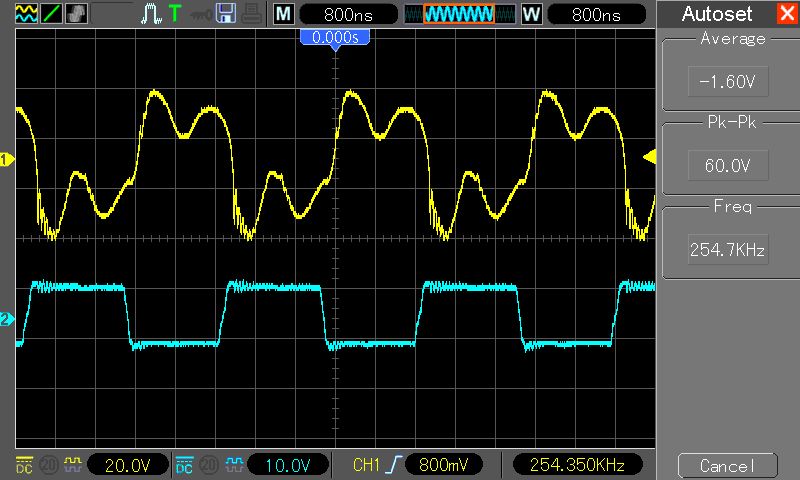Click the main 800ns timebase readout
800x480 pixels.
(x=348, y=14)
